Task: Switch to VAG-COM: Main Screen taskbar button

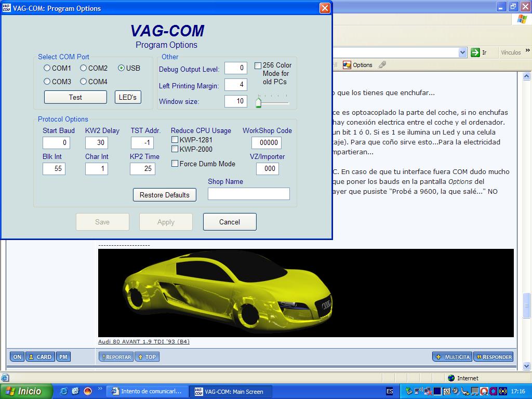Action: (231, 391)
